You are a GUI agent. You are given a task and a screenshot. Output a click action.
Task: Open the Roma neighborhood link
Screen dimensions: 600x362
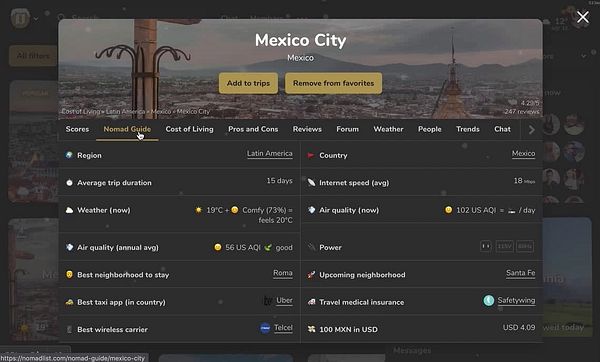coord(283,273)
